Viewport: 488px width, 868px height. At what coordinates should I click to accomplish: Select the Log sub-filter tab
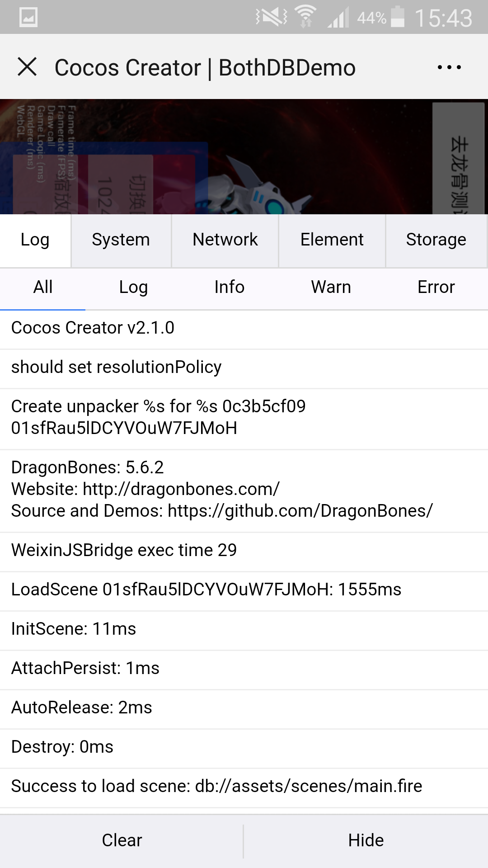(133, 287)
